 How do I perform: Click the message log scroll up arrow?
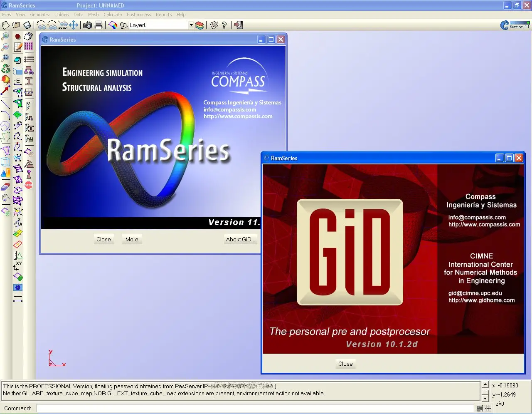485,385
